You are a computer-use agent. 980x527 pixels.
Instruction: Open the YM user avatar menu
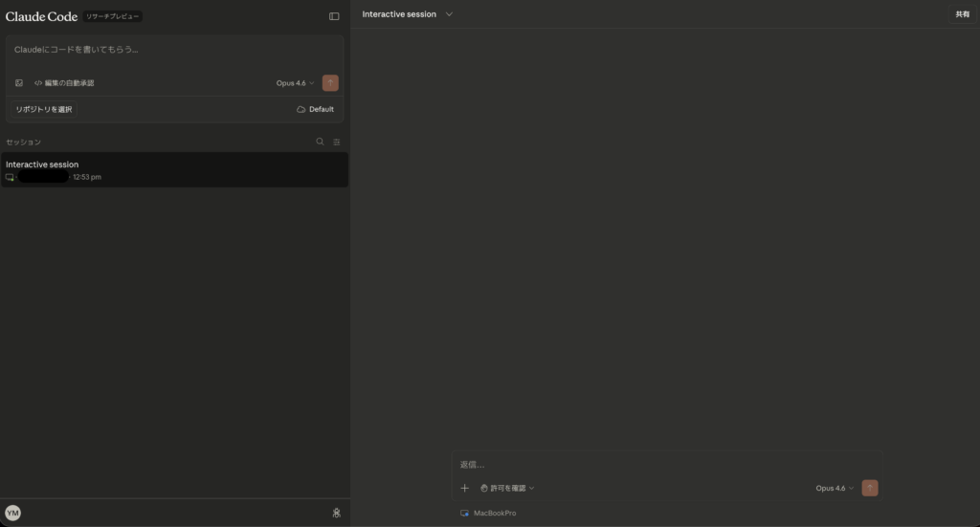(x=12, y=513)
